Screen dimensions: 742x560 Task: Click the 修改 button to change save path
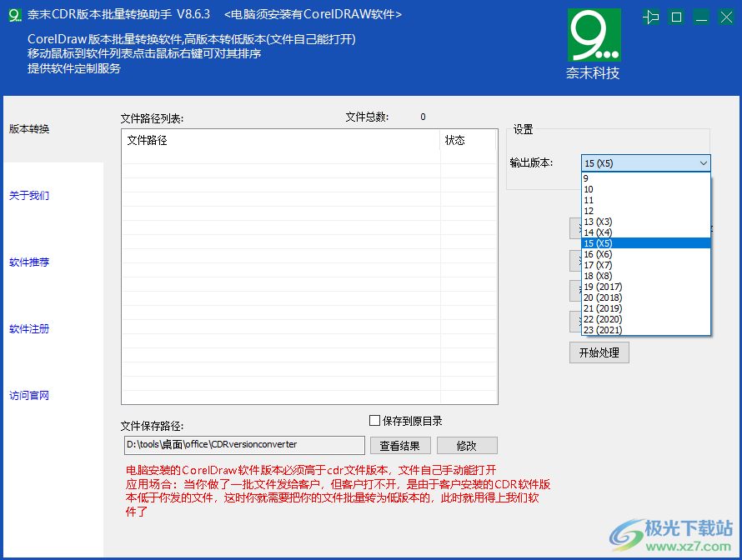tap(467, 445)
